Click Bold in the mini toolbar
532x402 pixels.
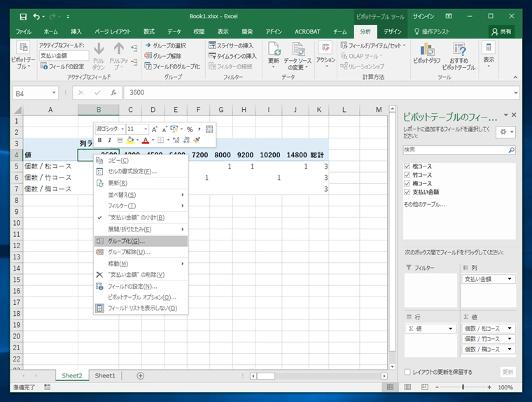pos(99,140)
